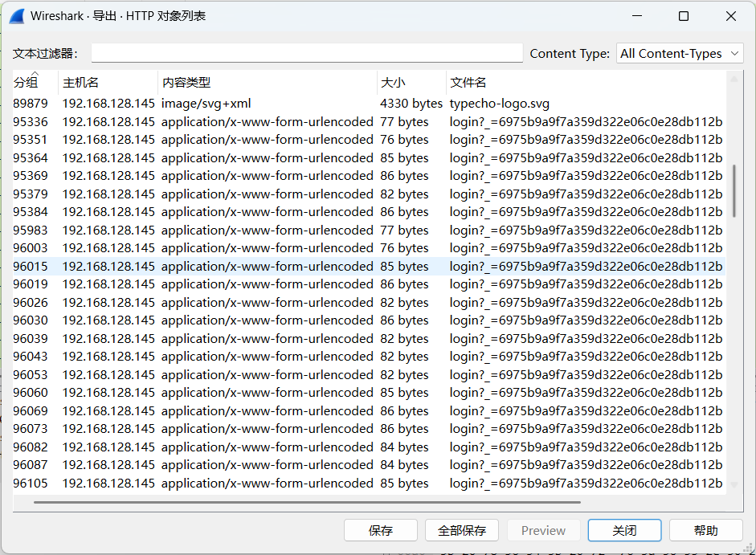Select the row for packet 96073
This screenshot has width=756, height=555.
369,429
